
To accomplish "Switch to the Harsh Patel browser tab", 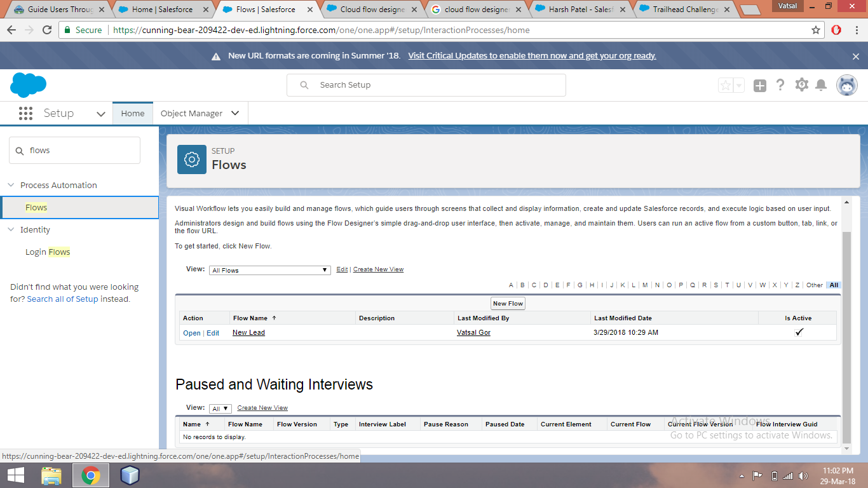I will point(581,10).
